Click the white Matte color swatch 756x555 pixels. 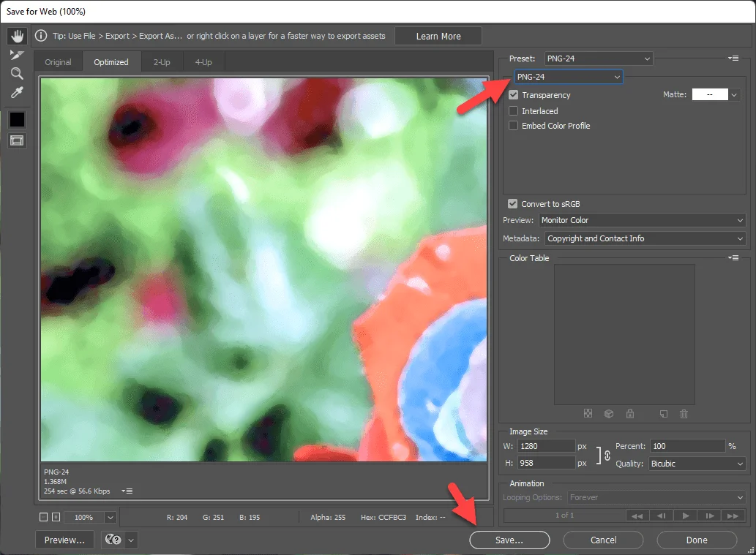point(710,94)
